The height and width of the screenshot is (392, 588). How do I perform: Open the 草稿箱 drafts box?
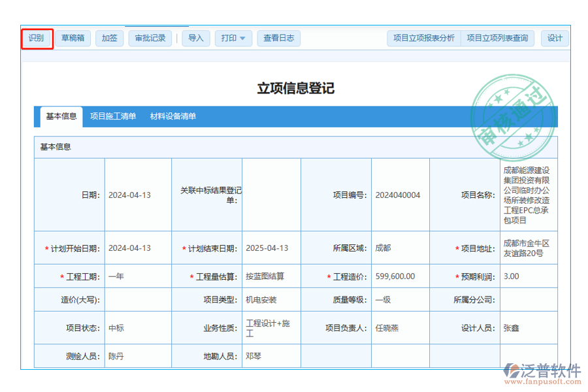(73, 38)
